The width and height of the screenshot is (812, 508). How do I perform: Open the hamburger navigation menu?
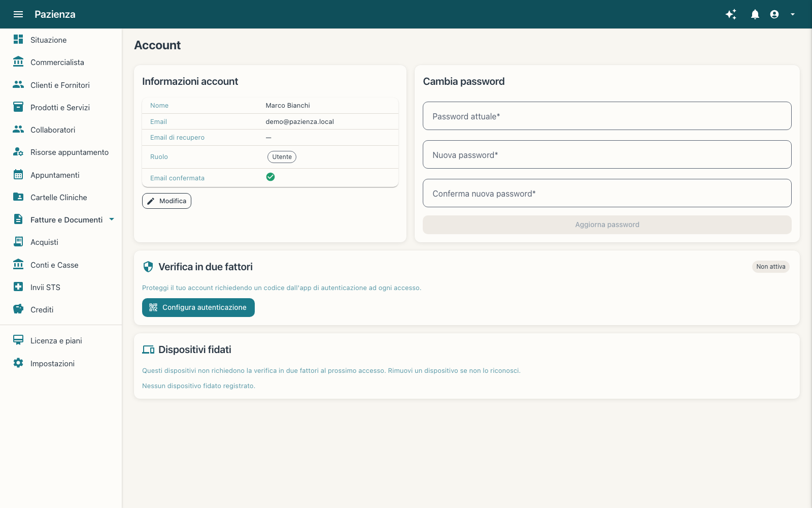click(18, 14)
